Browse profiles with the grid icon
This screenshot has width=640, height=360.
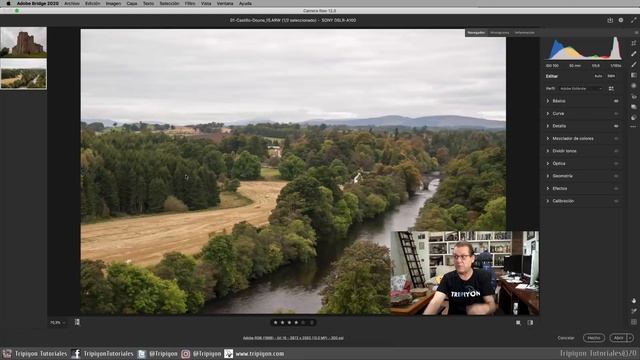coord(611,89)
